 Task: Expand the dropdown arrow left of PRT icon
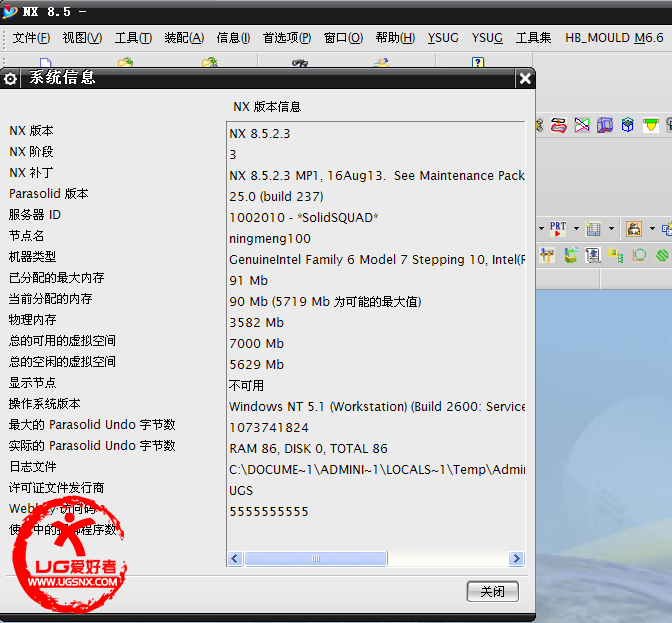tap(541, 228)
